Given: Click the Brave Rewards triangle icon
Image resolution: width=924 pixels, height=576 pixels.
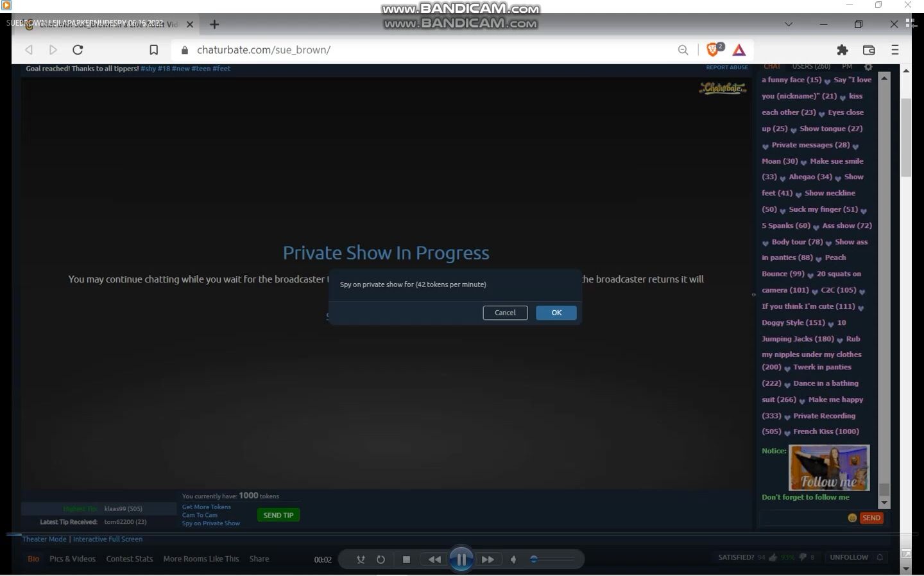Looking at the screenshot, I should [739, 50].
